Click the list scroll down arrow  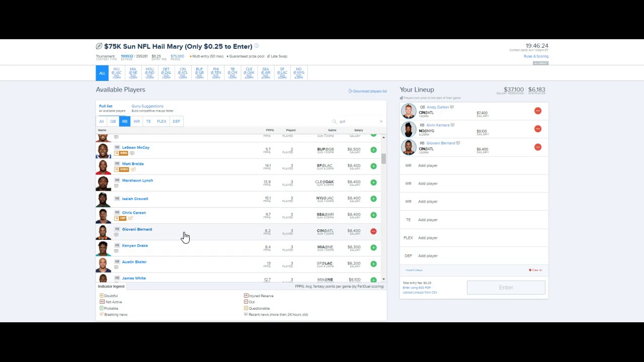pyautogui.click(x=383, y=280)
